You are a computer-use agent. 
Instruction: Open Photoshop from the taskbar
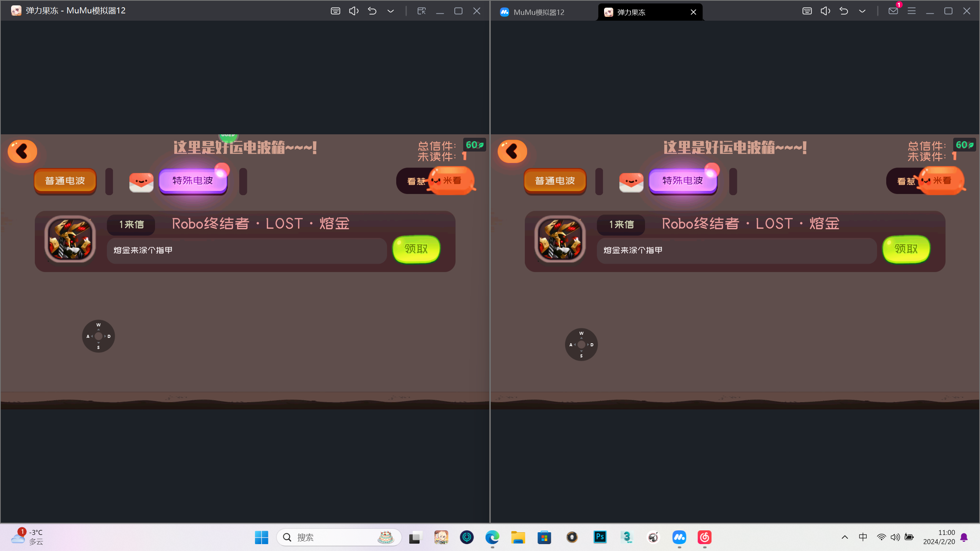(600, 537)
